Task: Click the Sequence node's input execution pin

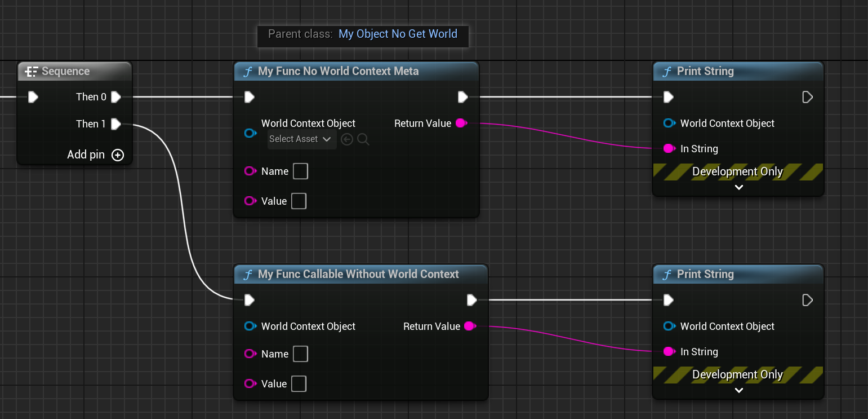Action: [x=33, y=97]
